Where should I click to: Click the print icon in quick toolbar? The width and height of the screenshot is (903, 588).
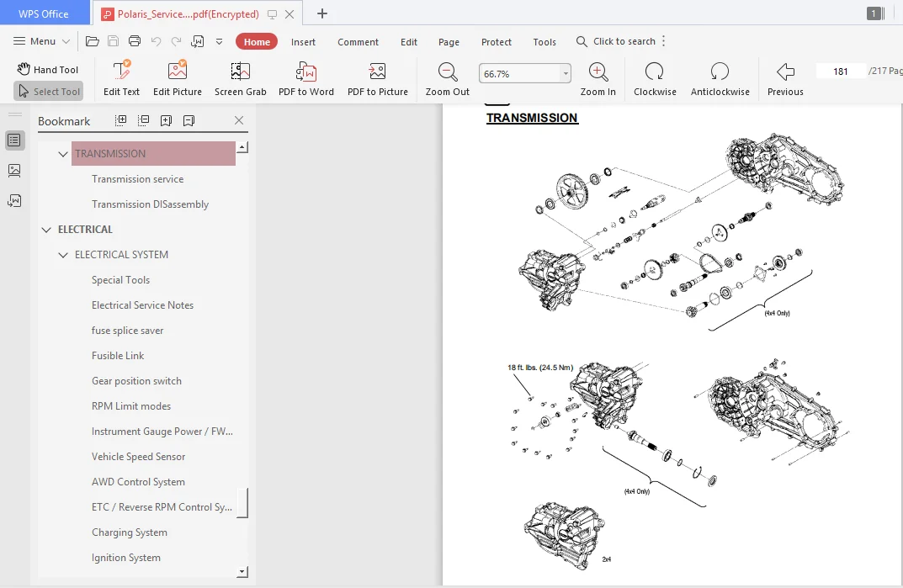pos(135,41)
